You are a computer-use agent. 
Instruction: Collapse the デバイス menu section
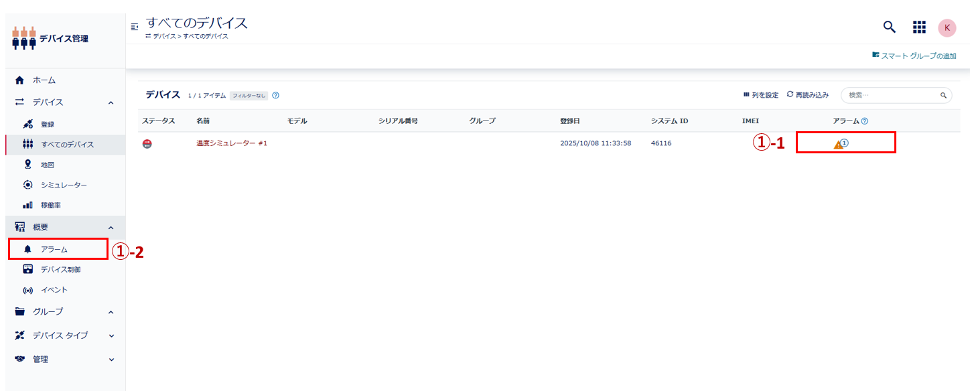tap(111, 102)
